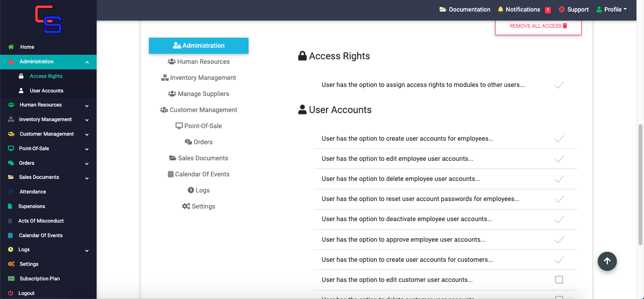Click the Settings gears icon in sidebar

click(x=11, y=264)
